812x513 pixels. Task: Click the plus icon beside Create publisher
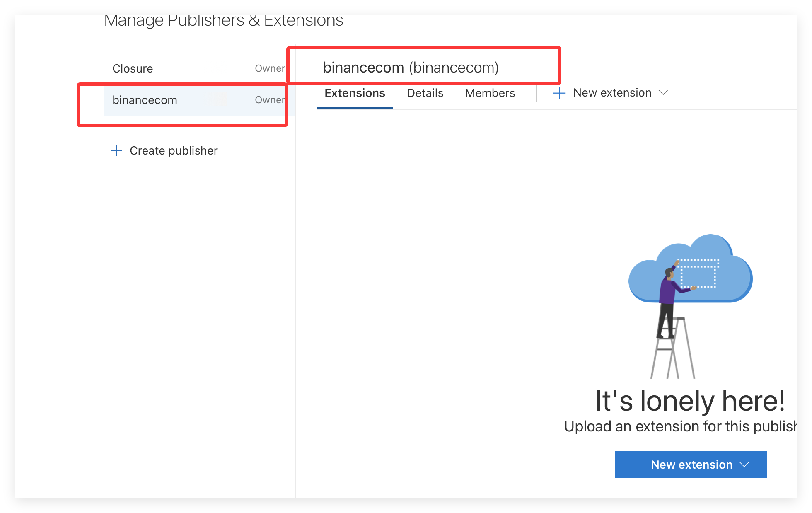(x=117, y=151)
